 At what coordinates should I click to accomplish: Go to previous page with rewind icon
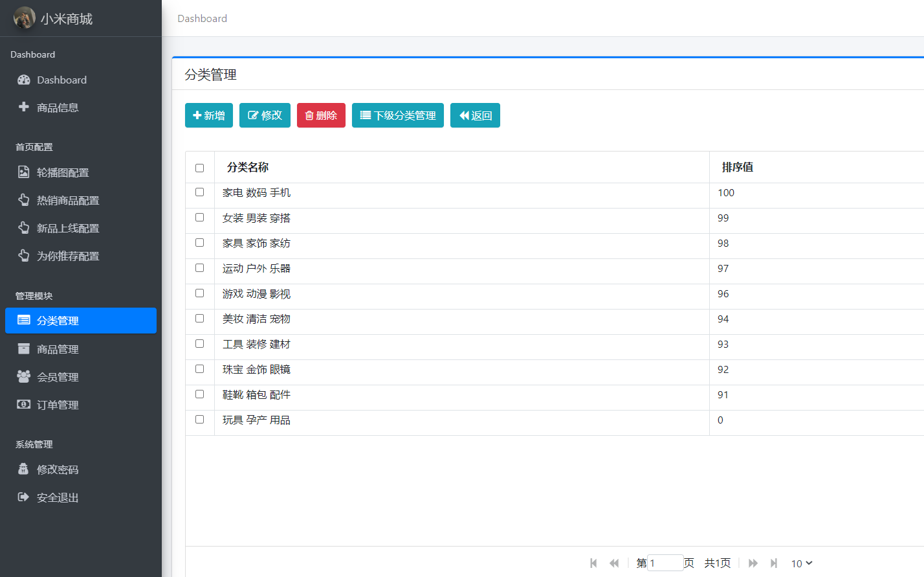click(x=614, y=563)
